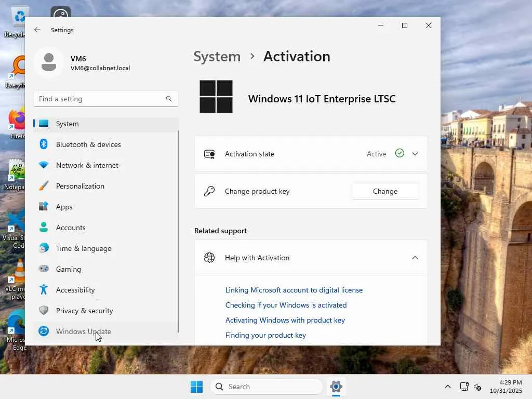Open Notepad++ desktop shortcut
This screenshot has width=532, height=399.
pos(15,175)
